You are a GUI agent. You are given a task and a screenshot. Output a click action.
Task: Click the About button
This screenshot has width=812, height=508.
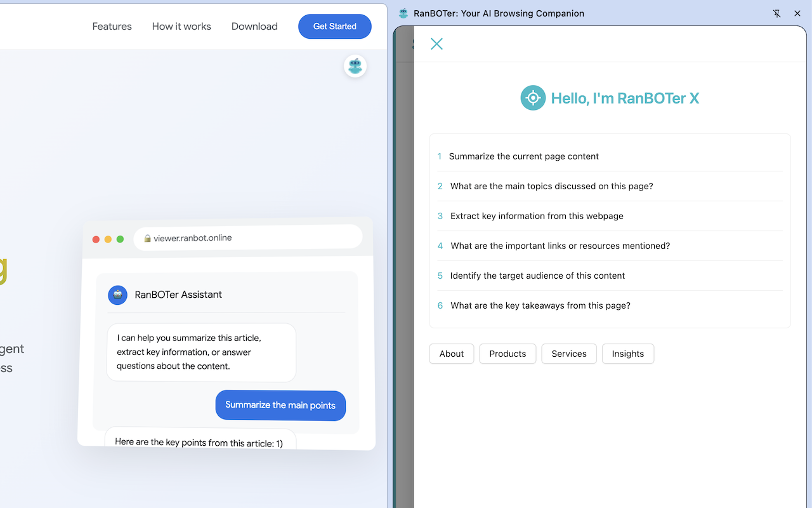[452, 354]
